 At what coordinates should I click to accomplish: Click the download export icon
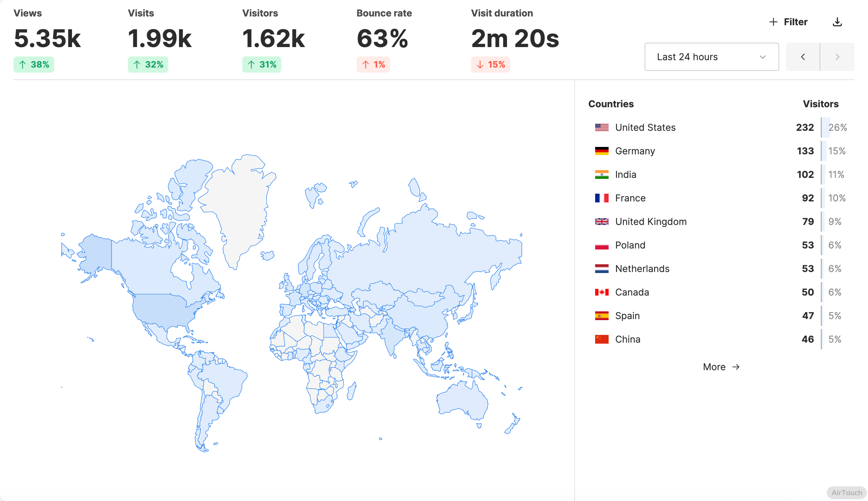pos(837,22)
